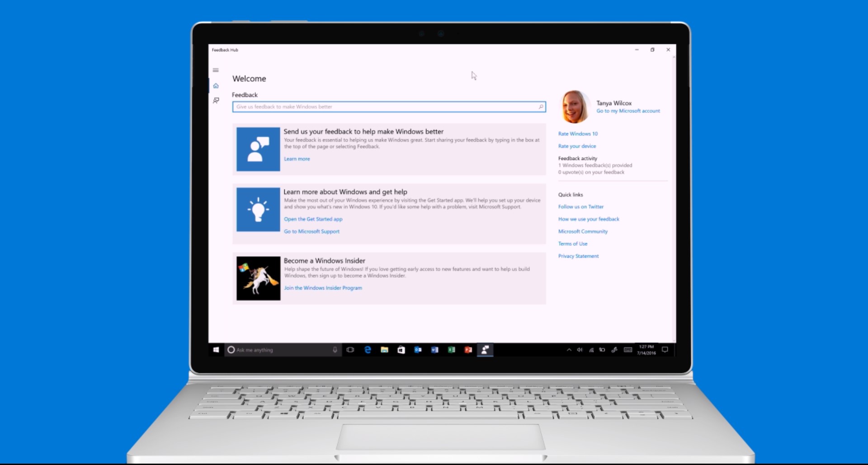Image resolution: width=868 pixels, height=465 pixels.
Task: Open the touch keyboard tray icon
Action: [x=628, y=350]
